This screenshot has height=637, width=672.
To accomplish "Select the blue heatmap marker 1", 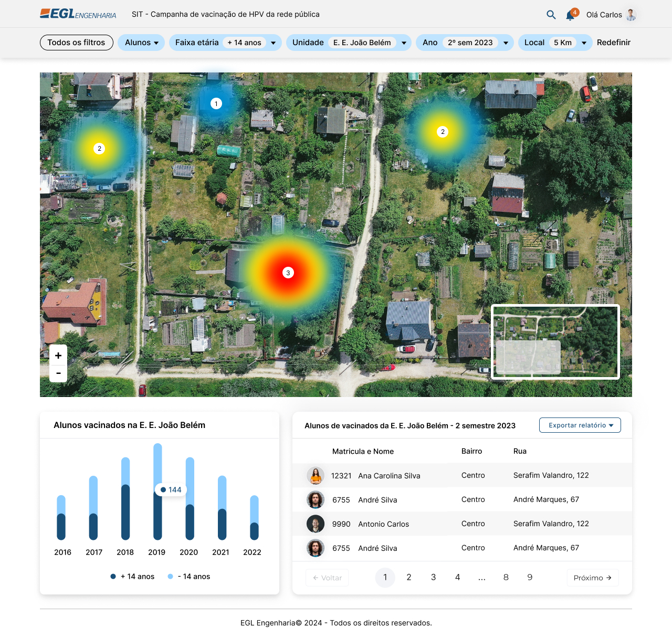I will click(216, 103).
